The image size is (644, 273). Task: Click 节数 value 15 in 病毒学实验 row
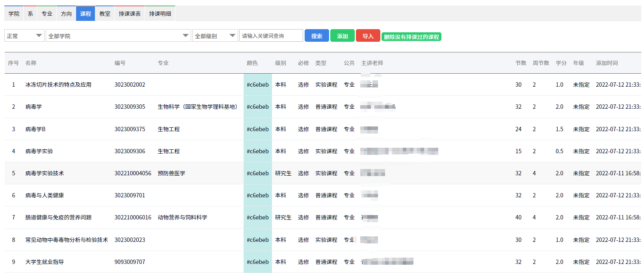(x=518, y=151)
